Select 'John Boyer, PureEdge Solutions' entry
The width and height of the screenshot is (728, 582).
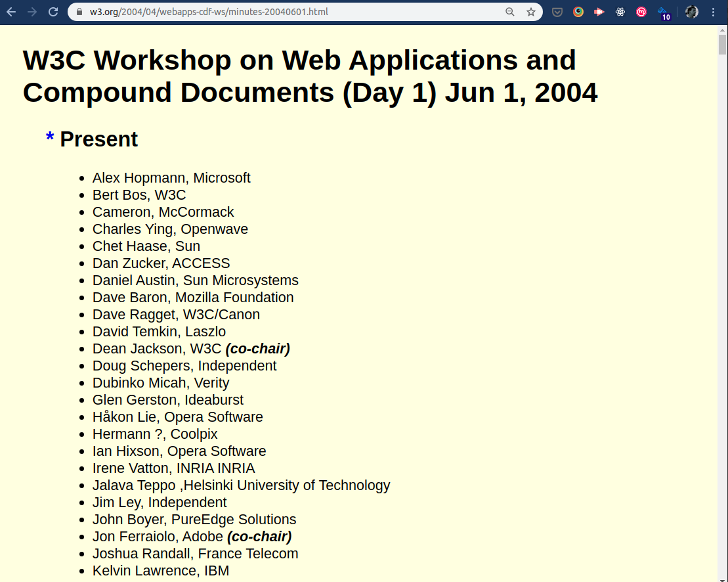tap(194, 520)
